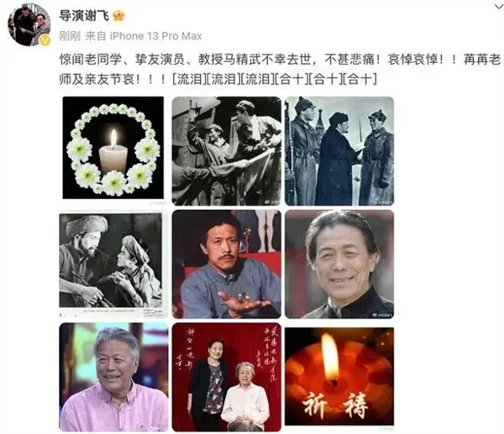Expand the post options chevron at top right
Image resolution: width=504 pixels, height=434 pixels.
pyautogui.click(x=499, y=6)
